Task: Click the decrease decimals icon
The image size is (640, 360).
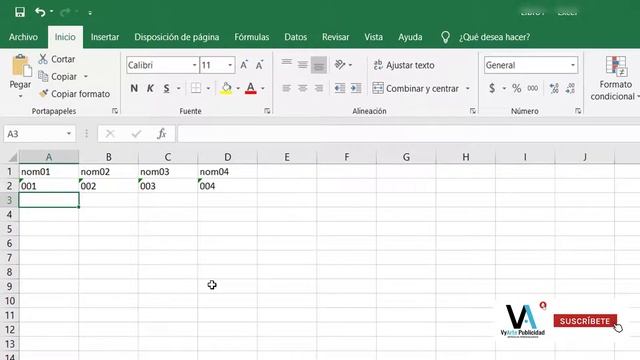Action: tap(570, 88)
